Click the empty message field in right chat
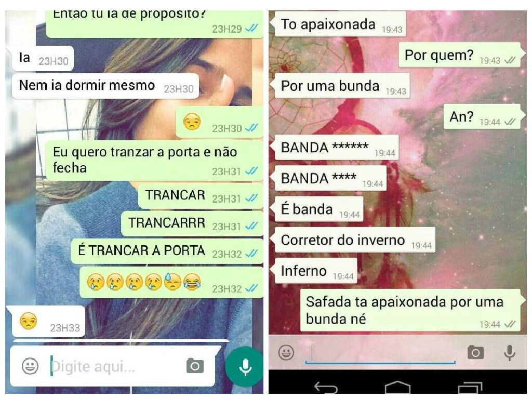The image size is (532, 399). [380, 353]
